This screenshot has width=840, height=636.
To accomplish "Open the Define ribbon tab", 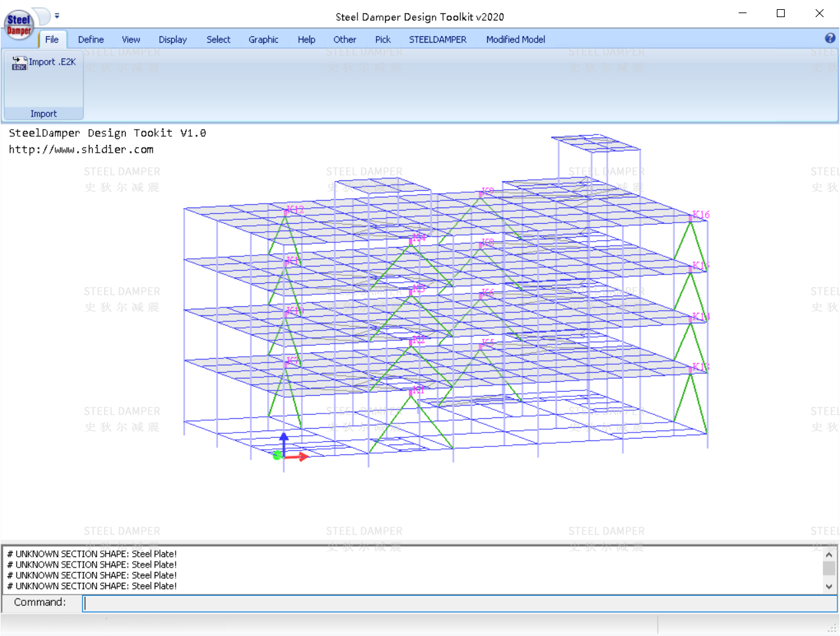I will tap(91, 40).
